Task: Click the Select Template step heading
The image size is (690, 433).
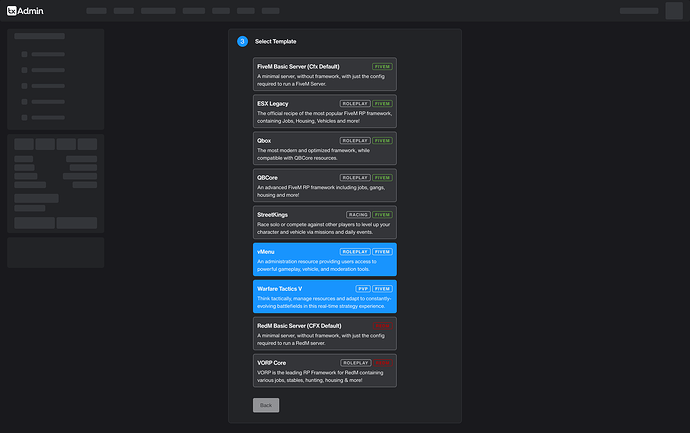Action: (275, 41)
